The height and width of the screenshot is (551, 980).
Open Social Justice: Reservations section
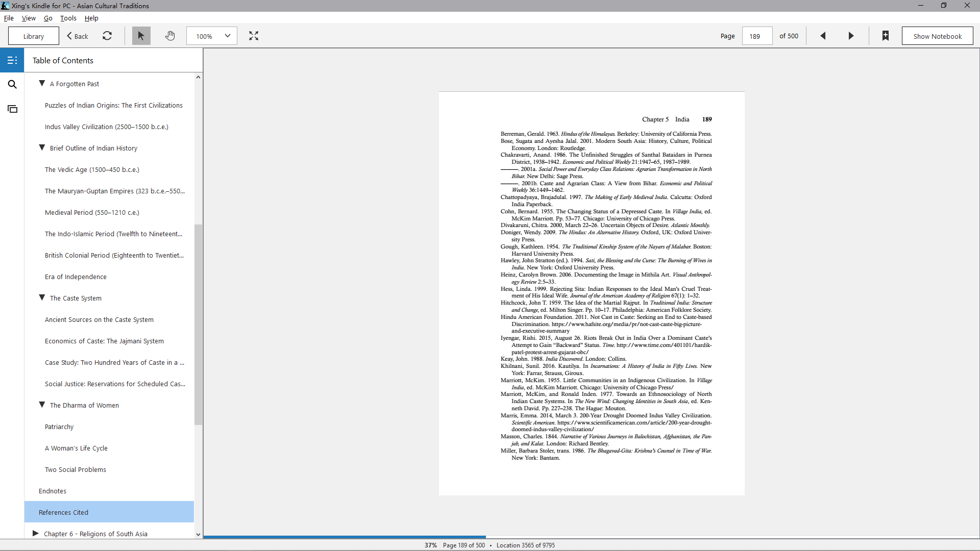tap(115, 384)
